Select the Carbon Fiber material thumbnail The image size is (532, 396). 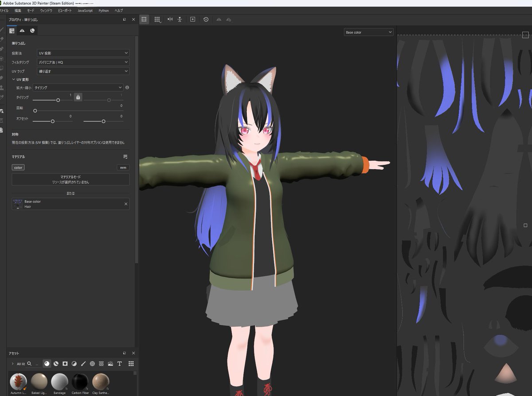click(80, 381)
